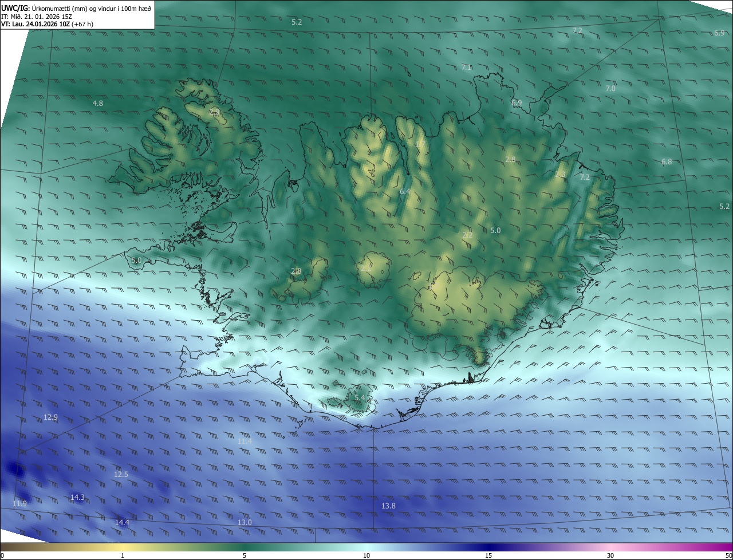Click the legend tick label 5
The height and width of the screenshot is (560, 733).
pos(245,555)
